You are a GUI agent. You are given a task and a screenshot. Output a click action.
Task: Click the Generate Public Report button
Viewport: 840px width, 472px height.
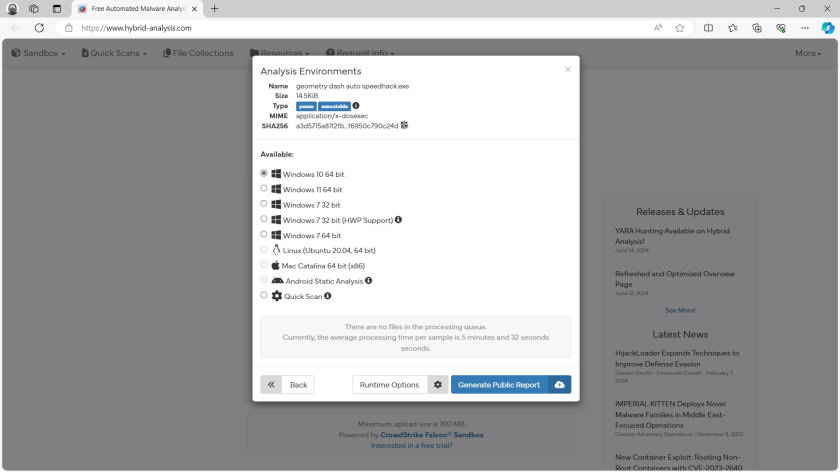[499, 385]
